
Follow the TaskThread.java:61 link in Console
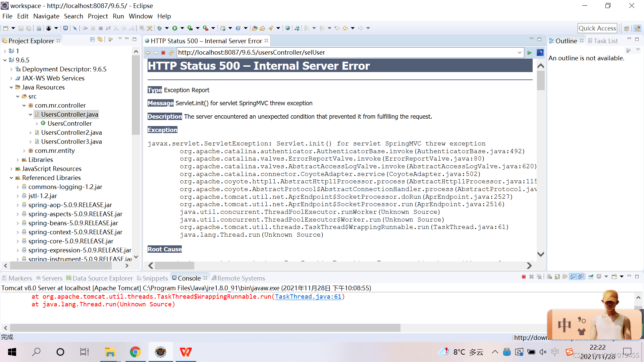click(x=308, y=296)
